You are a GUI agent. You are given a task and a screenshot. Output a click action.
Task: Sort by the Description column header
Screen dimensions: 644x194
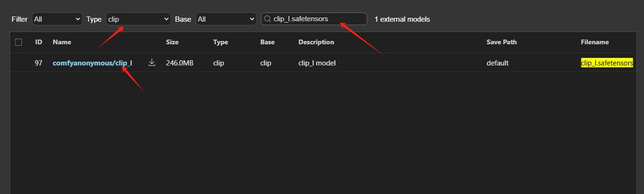point(316,42)
